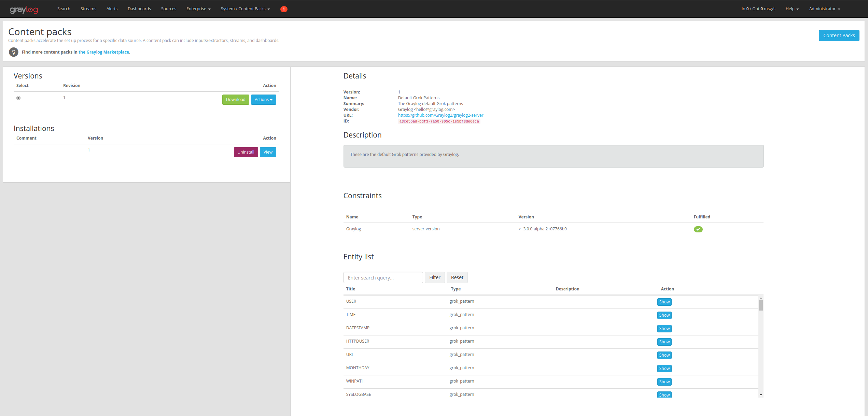Open the Enterprise menu dropdown
The image size is (868, 416).
(x=198, y=9)
